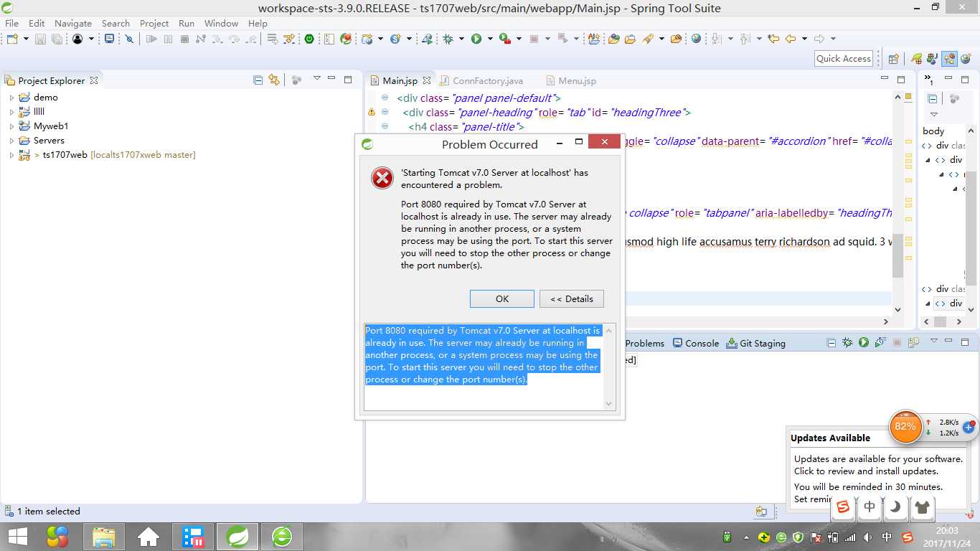Click the volume speaker tray icon

(x=868, y=537)
